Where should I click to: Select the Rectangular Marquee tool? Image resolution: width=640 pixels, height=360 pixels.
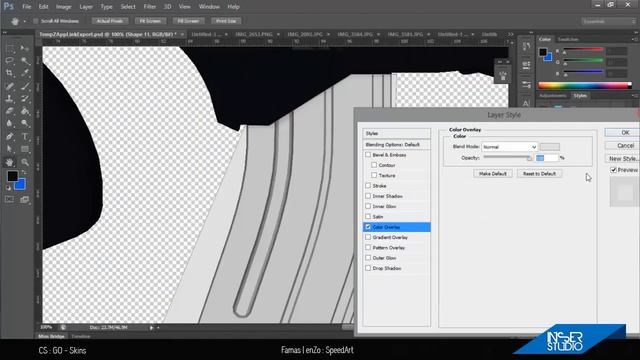coord(9,49)
